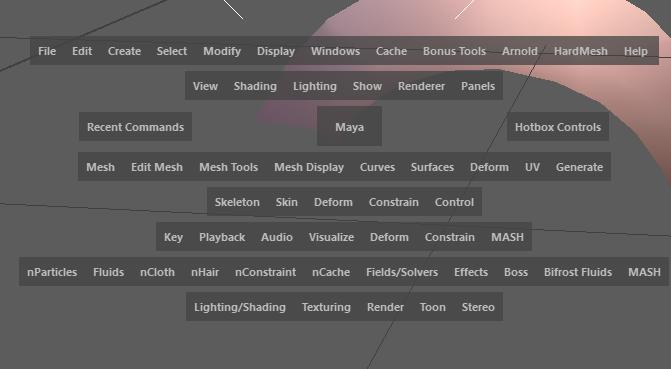Open the nConstraint menu

coord(265,272)
